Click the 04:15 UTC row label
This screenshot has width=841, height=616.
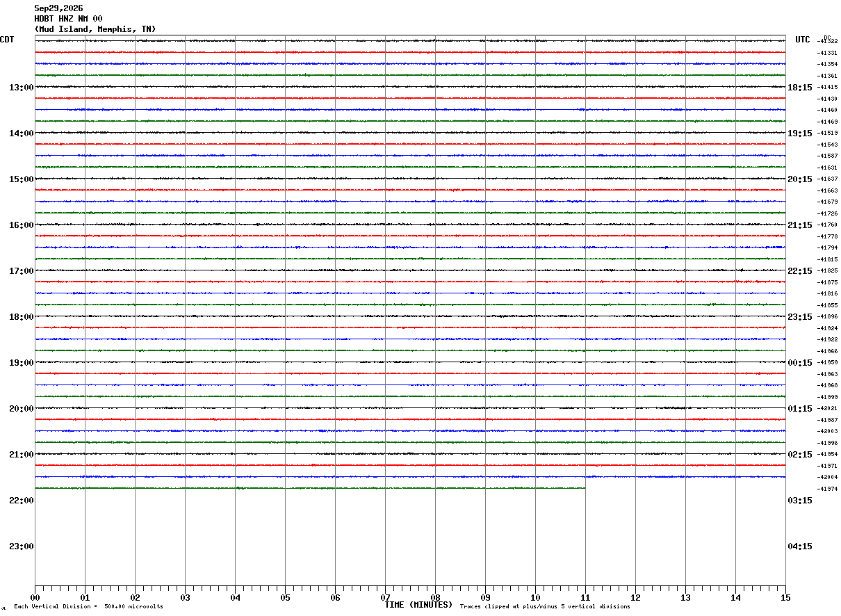[800, 546]
